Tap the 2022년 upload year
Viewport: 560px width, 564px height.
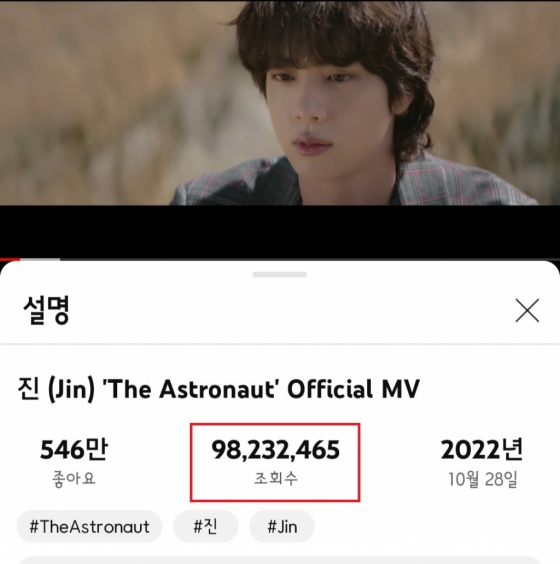click(x=482, y=450)
